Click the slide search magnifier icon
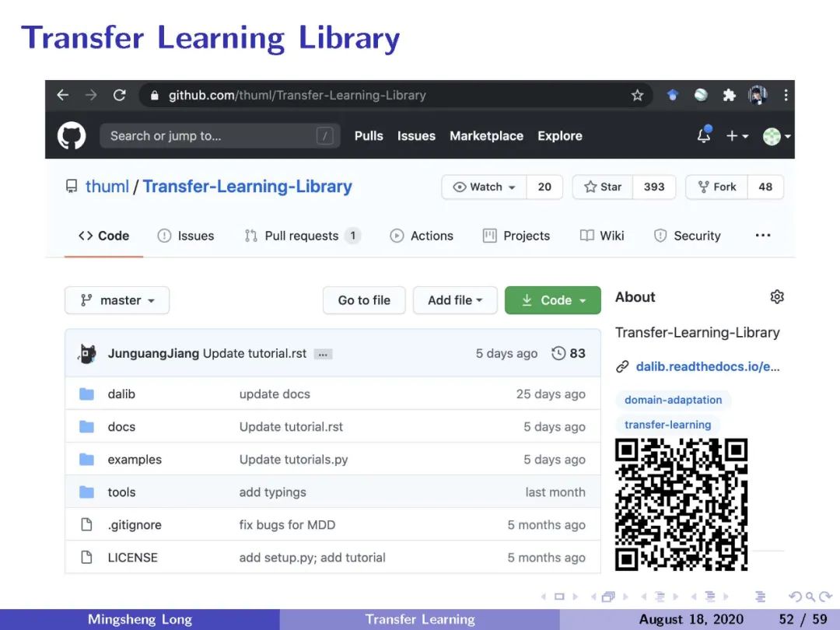 click(x=810, y=597)
